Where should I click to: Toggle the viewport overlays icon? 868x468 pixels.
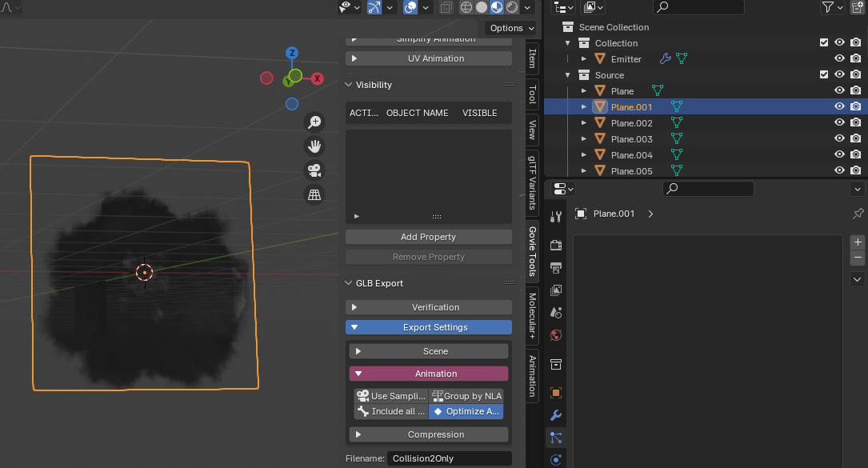point(410,7)
